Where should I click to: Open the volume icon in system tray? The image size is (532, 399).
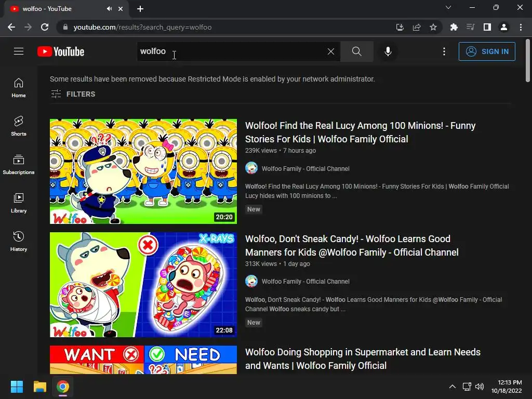[x=480, y=387]
